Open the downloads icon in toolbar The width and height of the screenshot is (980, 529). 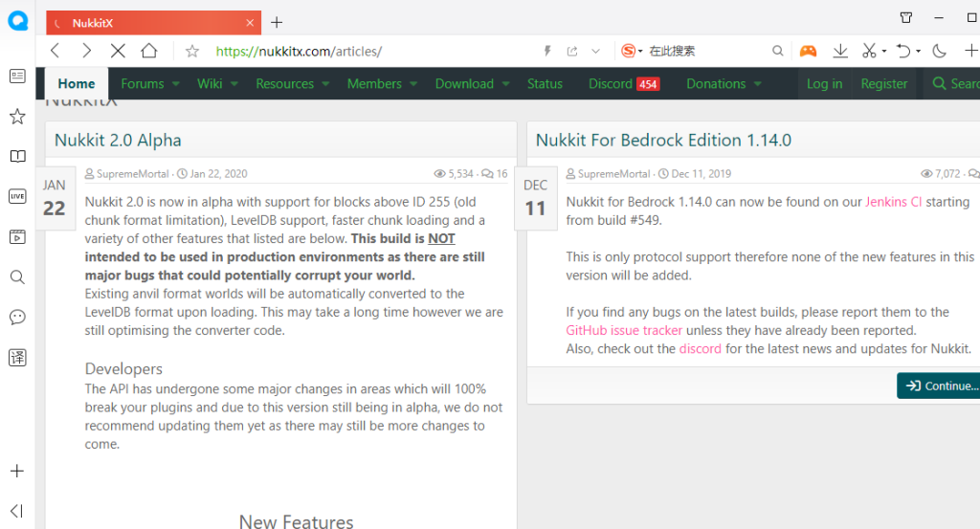pyautogui.click(x=840, y=52)
